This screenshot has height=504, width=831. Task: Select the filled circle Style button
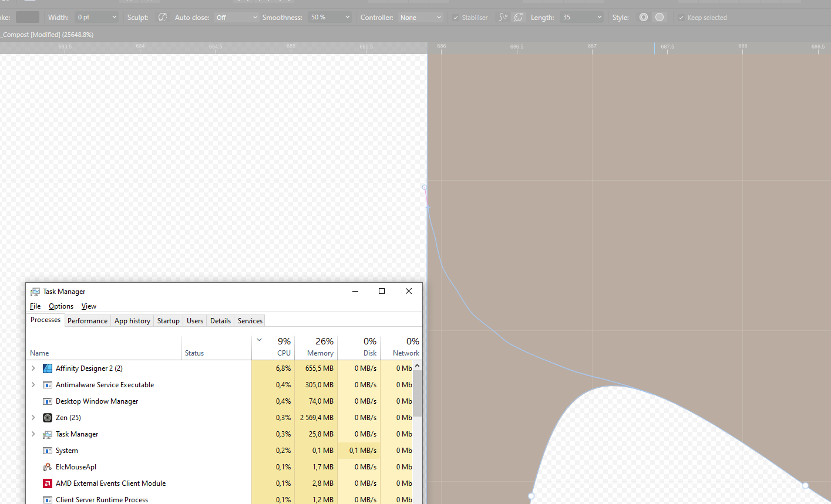click(x=660, y=18)
